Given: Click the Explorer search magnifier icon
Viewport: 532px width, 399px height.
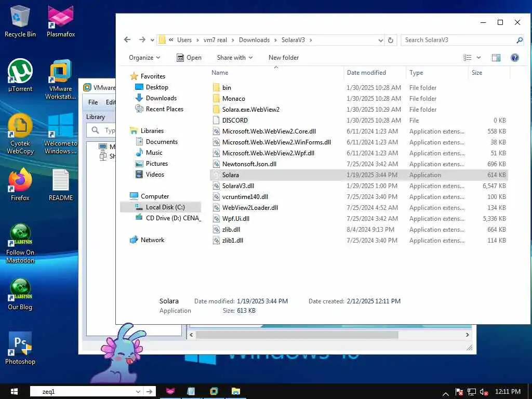Looking at the screenshot, I should point(520,40).
